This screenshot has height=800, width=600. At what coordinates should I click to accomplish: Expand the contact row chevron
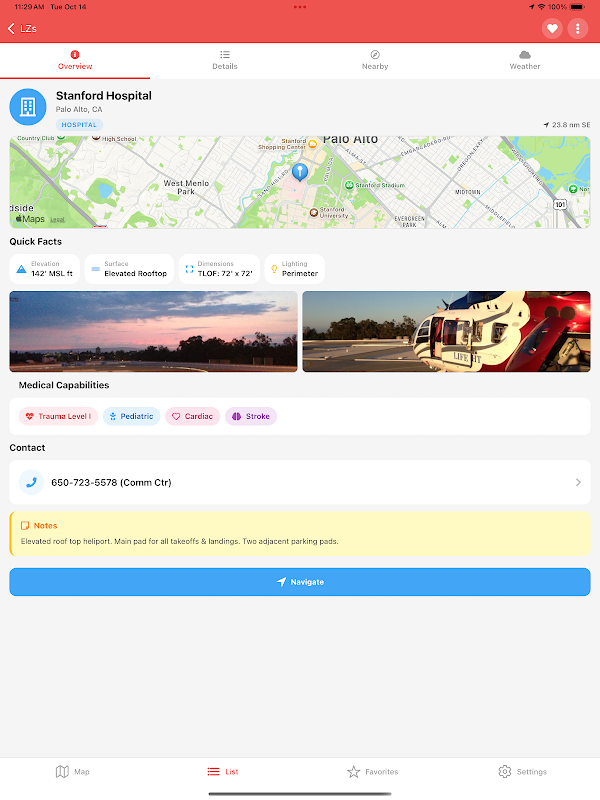(x=578, y=482)
